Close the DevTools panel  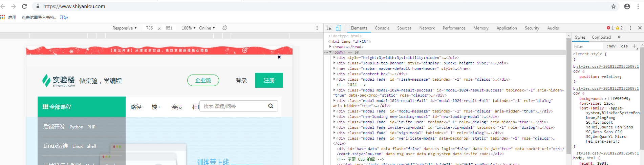pyautogui.click(x=640, y=28)
